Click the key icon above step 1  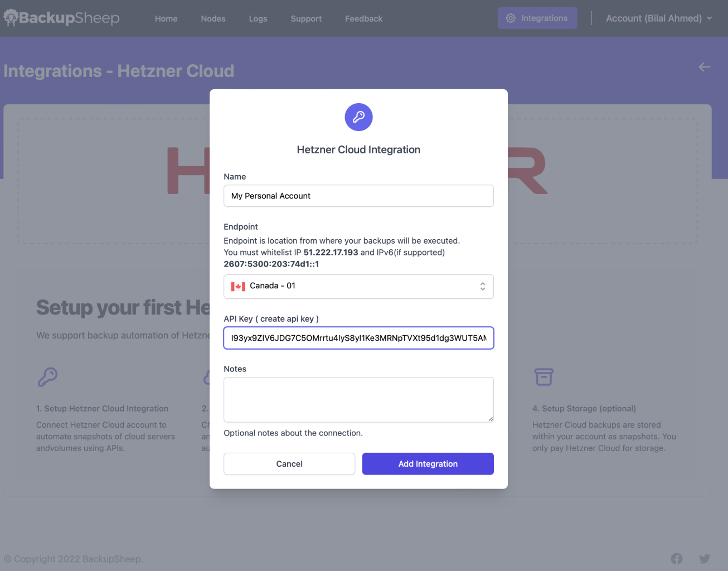tap(47, 377)
